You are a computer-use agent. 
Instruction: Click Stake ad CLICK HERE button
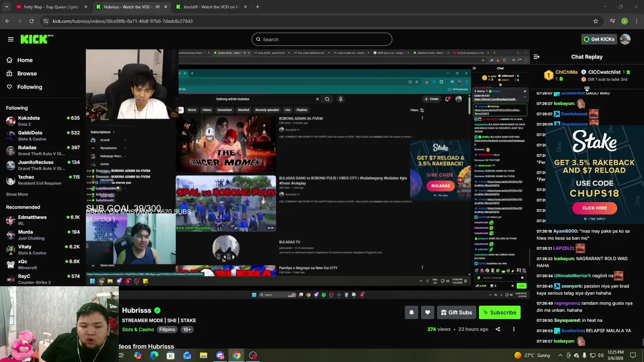(x=594, y=208)
